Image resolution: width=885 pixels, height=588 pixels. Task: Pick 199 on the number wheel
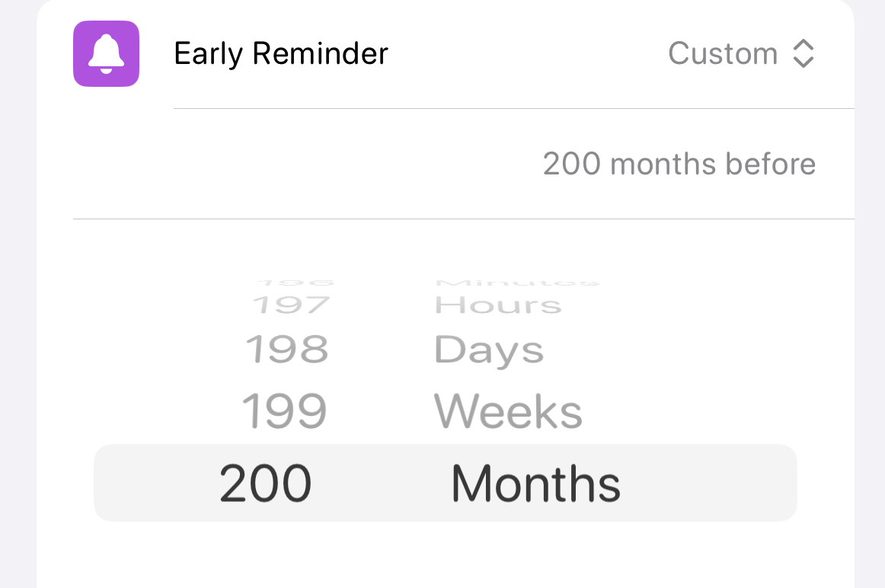click(286, 410)
